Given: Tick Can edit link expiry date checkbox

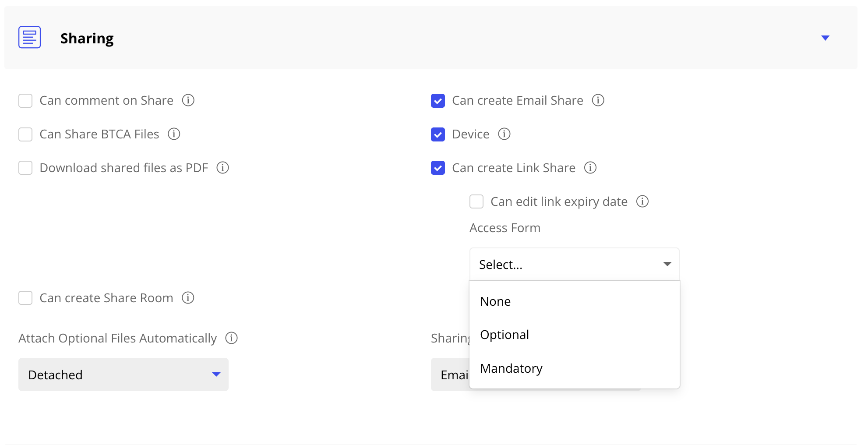Looking at the screenshot, I should (x=476, y=201).
